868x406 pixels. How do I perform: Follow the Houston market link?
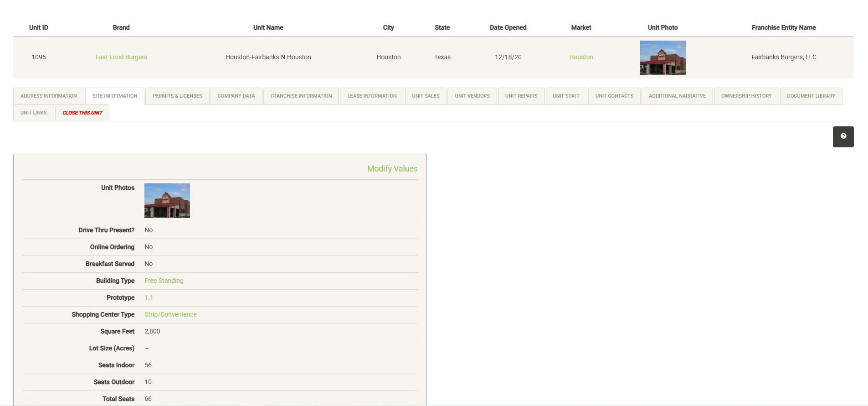coord(581,57)
